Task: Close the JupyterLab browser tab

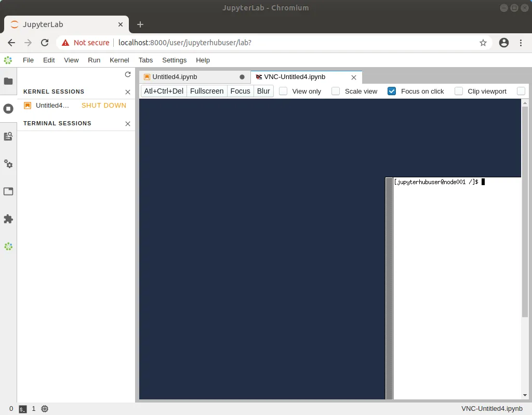Action: click(121, 24)
